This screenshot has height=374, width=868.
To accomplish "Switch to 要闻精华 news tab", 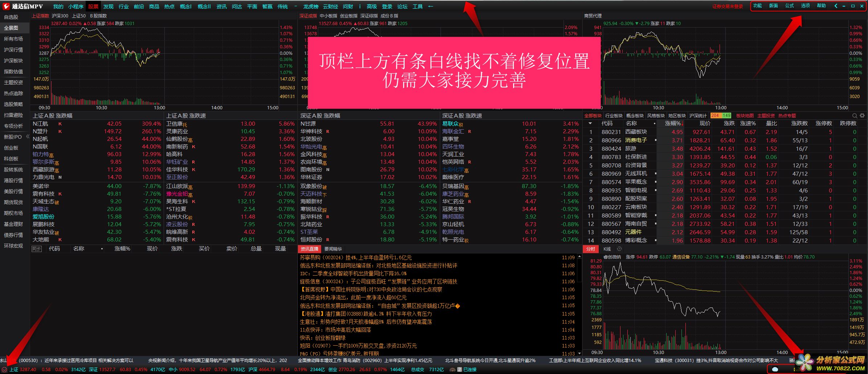I will click(x=333, y=249).
